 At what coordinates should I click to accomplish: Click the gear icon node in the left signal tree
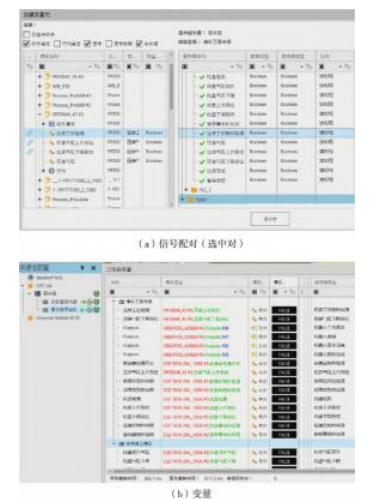click(52, 171)
